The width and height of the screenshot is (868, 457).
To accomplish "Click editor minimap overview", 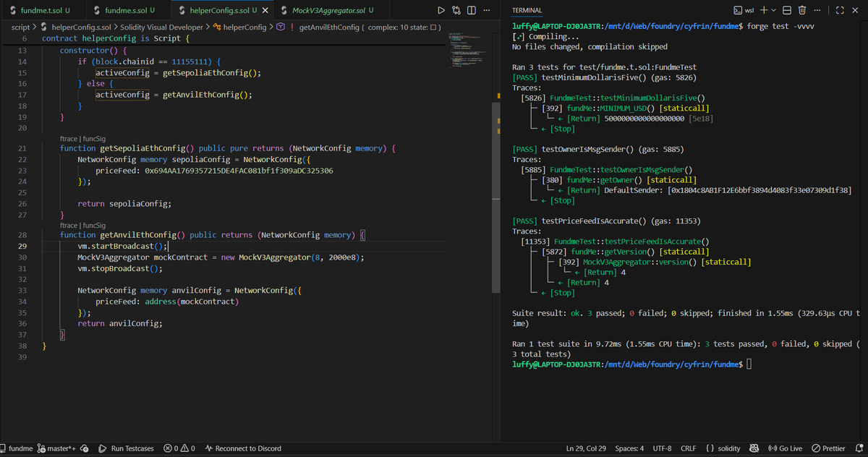I will coord(467,51).
